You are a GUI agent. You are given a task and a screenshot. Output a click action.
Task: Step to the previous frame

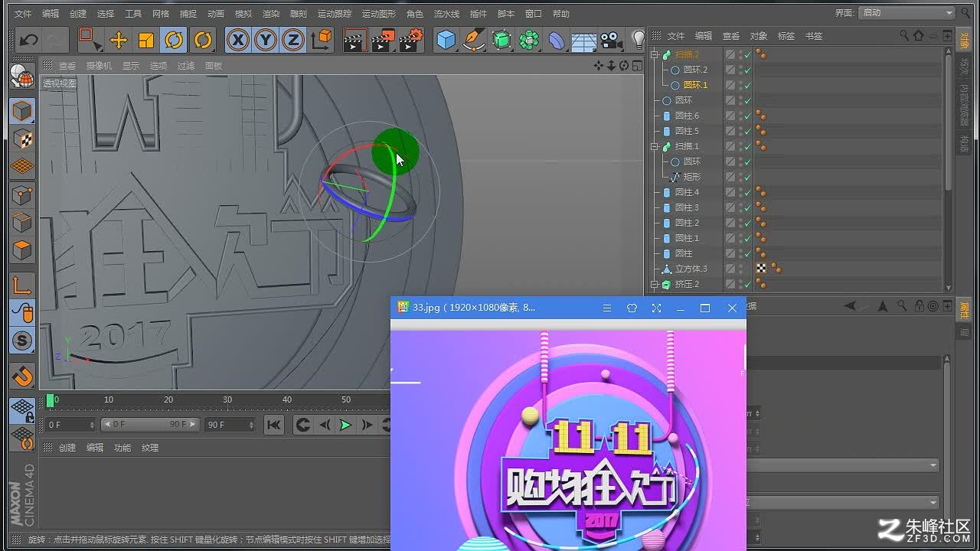click(325, 425)
